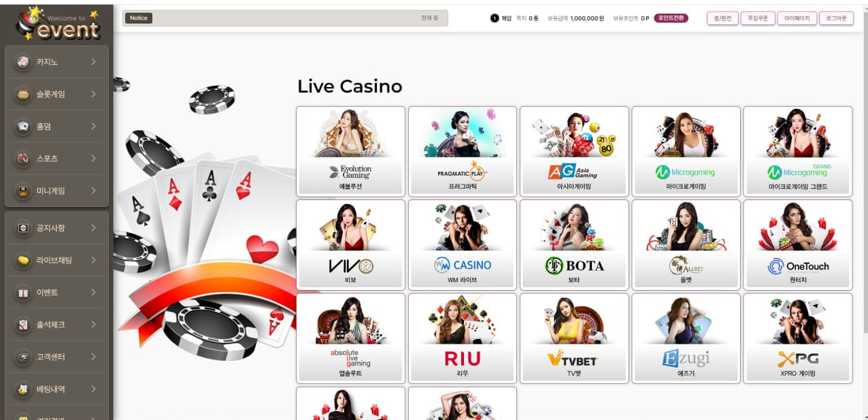Viewport: 868px width, 420px height.
Task: Click the 이벤트 gift icon
Action: (23, 293)
